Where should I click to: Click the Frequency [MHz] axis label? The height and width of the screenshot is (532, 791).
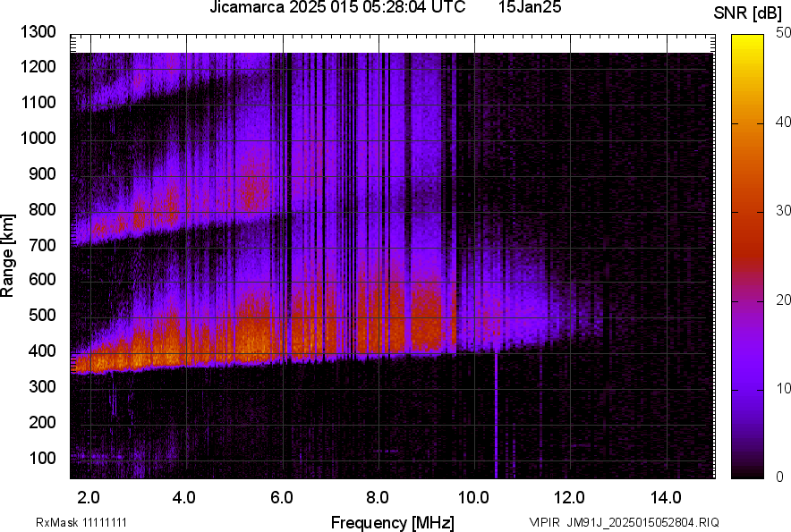pyautogui.click(x=392, y=522)
